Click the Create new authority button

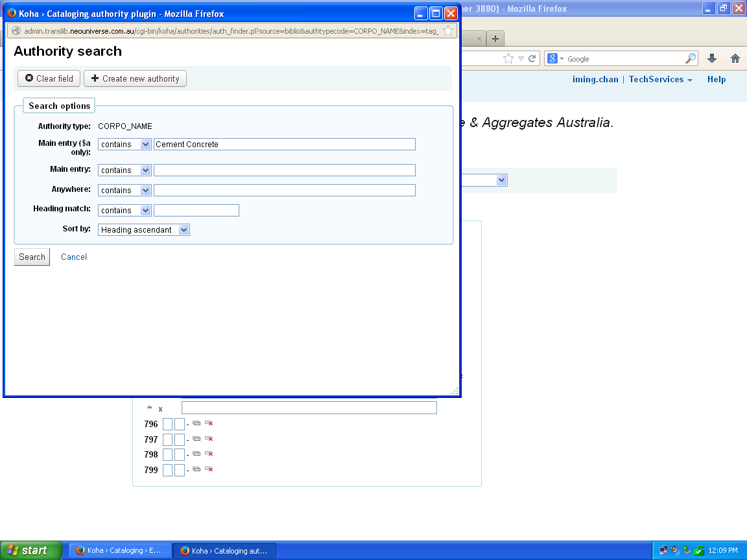(x=135, y=78)
